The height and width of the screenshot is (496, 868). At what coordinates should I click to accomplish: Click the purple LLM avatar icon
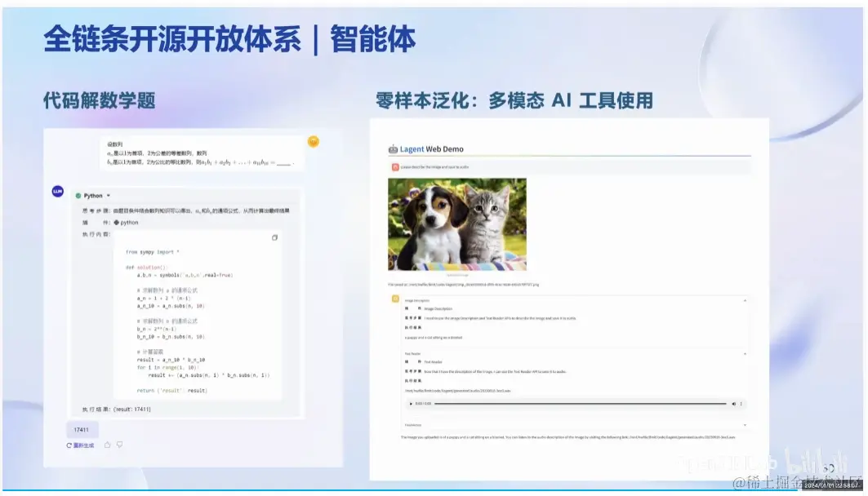point(58,192)
